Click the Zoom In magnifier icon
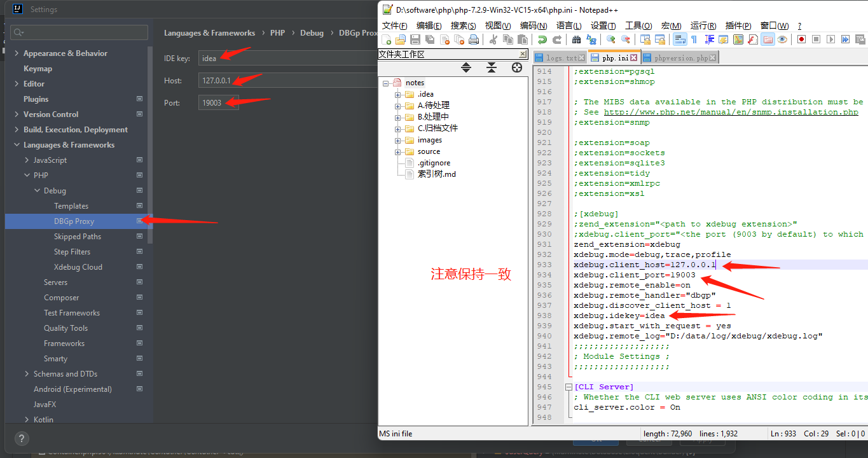The width and height of the screenshot is (868, 458). coord(610,39)
